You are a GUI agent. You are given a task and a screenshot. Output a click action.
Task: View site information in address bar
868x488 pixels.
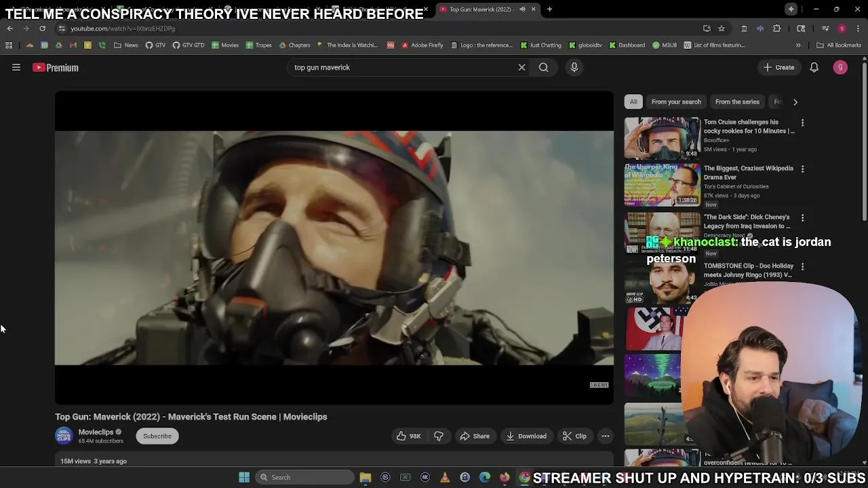point(62,28)
